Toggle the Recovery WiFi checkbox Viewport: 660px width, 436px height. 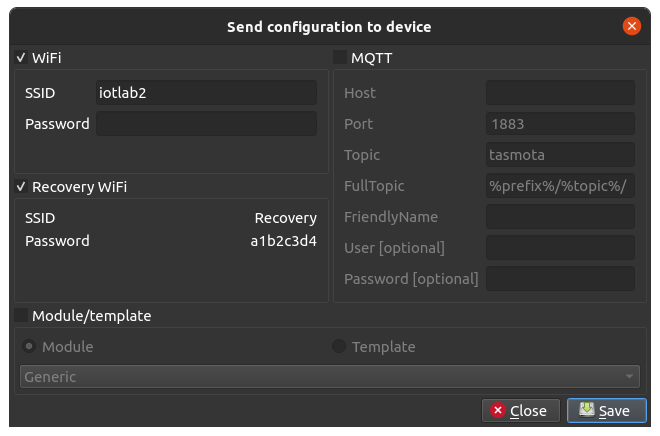(22, 187)
